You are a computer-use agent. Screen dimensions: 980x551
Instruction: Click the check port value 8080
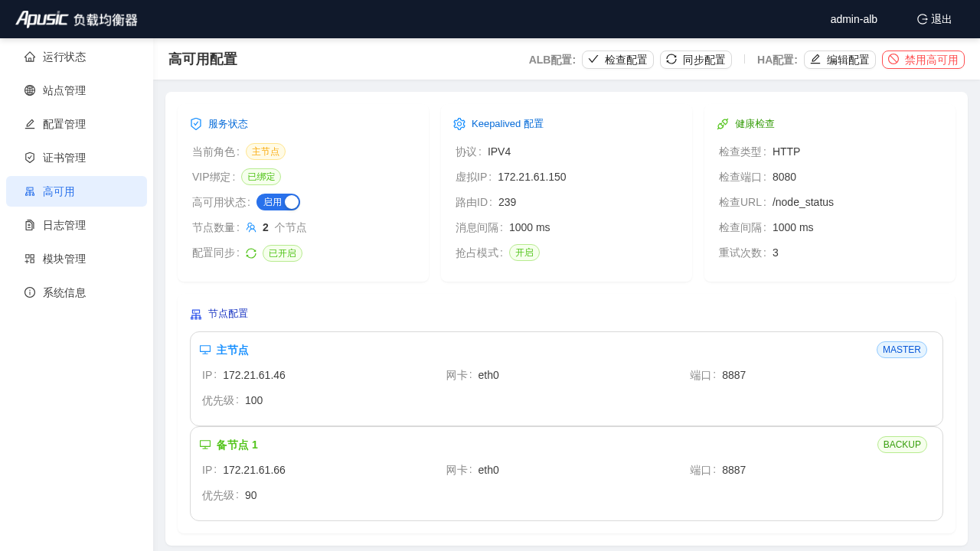click(x=785, y=177)
